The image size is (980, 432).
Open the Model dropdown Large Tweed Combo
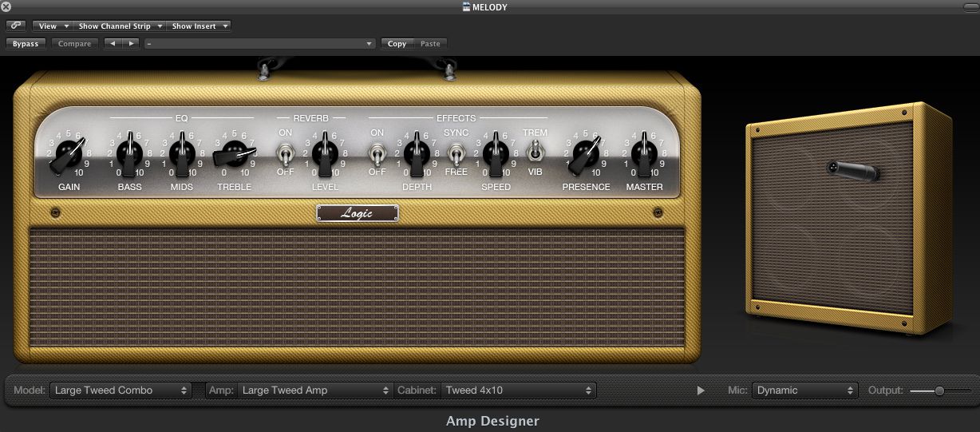[x=121, y=390]
